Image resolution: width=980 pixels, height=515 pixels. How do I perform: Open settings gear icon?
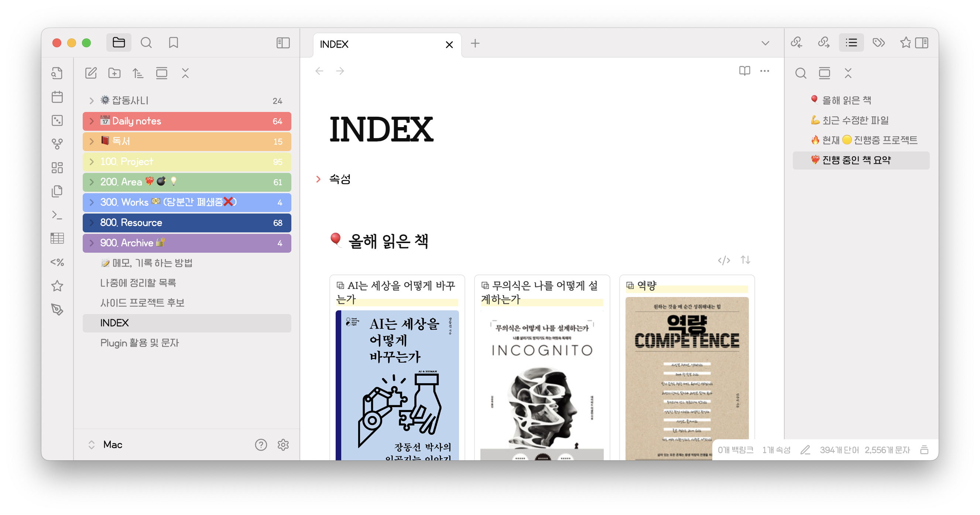coord(283,444)
